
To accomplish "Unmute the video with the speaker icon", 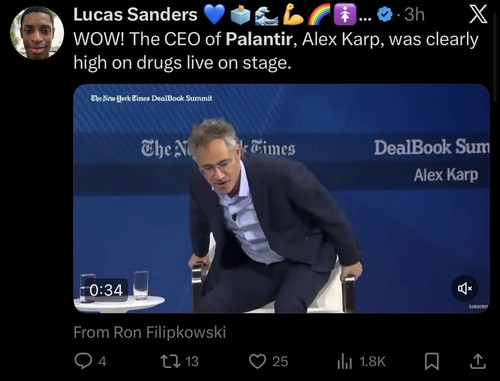I will point(465,288).
